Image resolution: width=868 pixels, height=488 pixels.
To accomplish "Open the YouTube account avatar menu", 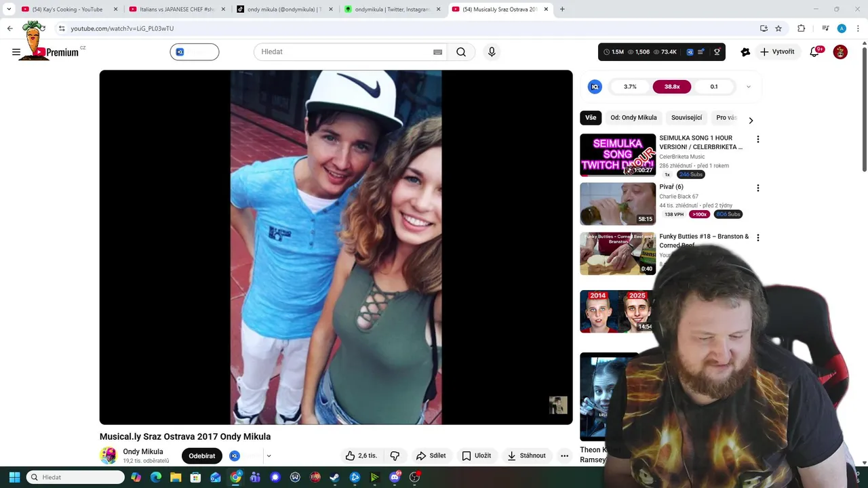I will [840, 52].
